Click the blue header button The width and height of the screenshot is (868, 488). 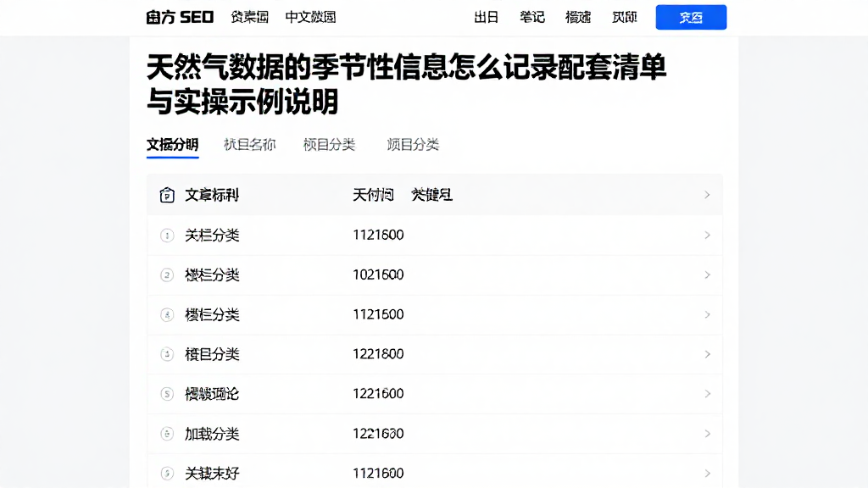point(691,17)
